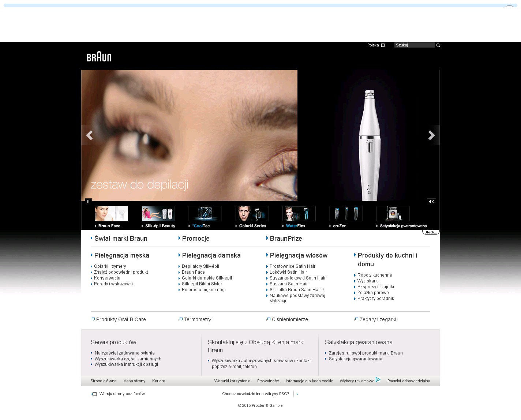Open the Świat marki Braun section
Image resolution: width=521 pixels, height=420 pixels.
point(121,239)
